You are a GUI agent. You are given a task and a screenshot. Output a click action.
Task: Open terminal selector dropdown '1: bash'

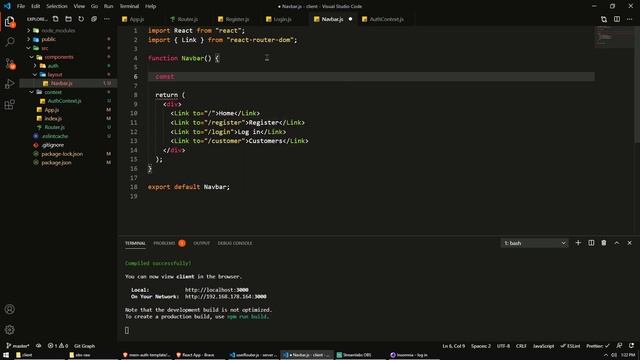click(x=534, y=243)
